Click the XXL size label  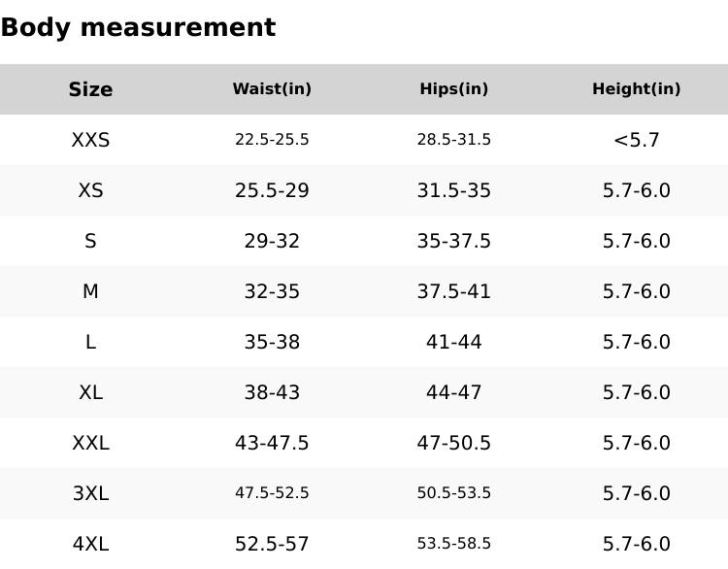90,443
